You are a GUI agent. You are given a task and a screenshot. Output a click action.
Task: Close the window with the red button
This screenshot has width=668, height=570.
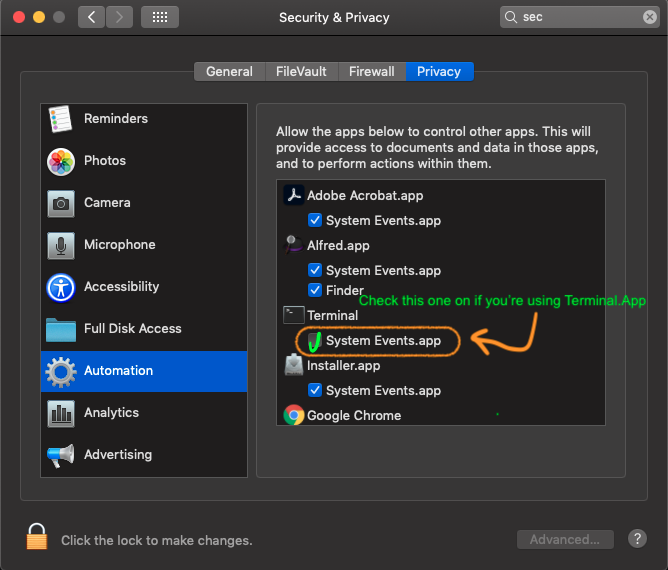19,17
